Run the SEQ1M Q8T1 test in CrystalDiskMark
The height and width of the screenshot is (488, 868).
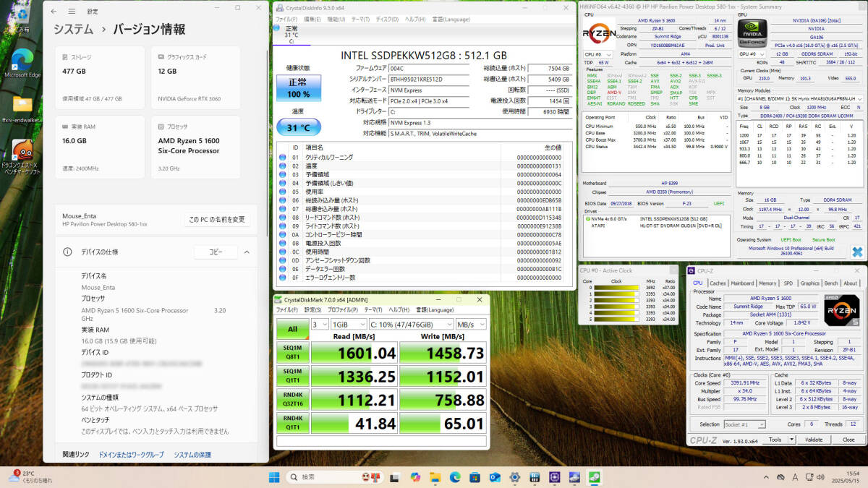(292, 353)
